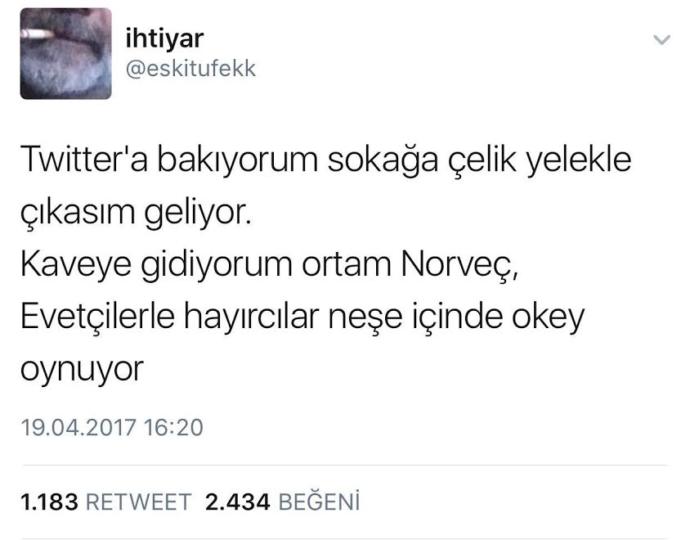The height and width of the screenshot is (540, 690).
Task: Select the 16:20 time in timestamp
Action: 173,427
